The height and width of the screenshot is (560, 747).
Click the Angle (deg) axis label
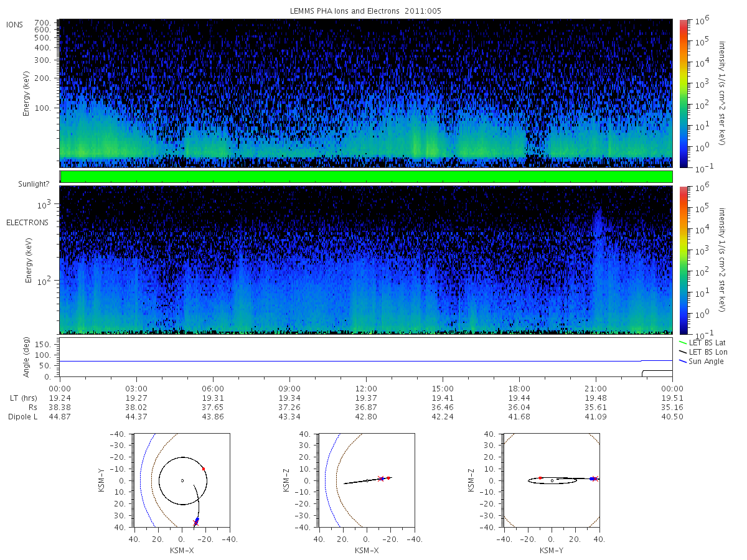[x=27, y=357]
